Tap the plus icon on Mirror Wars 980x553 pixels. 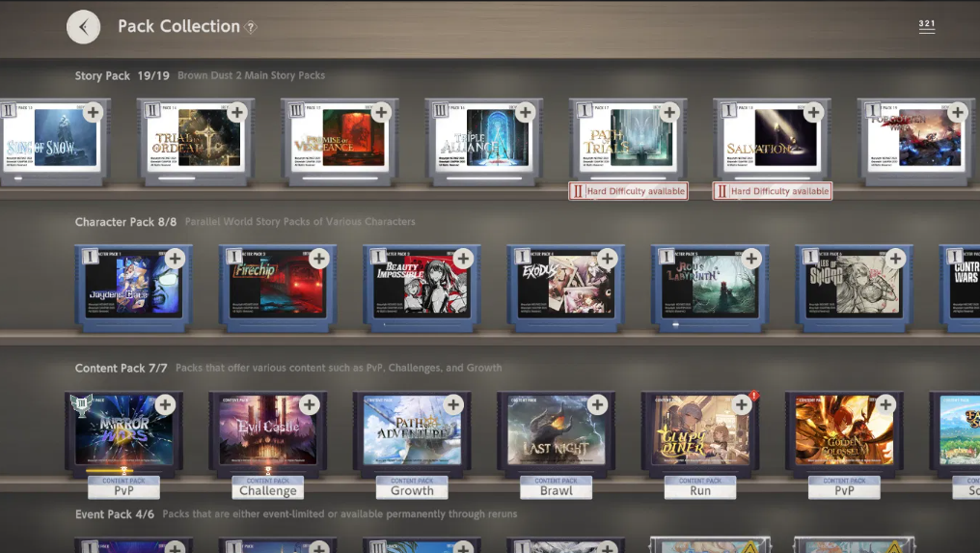[x=165, y=404]
